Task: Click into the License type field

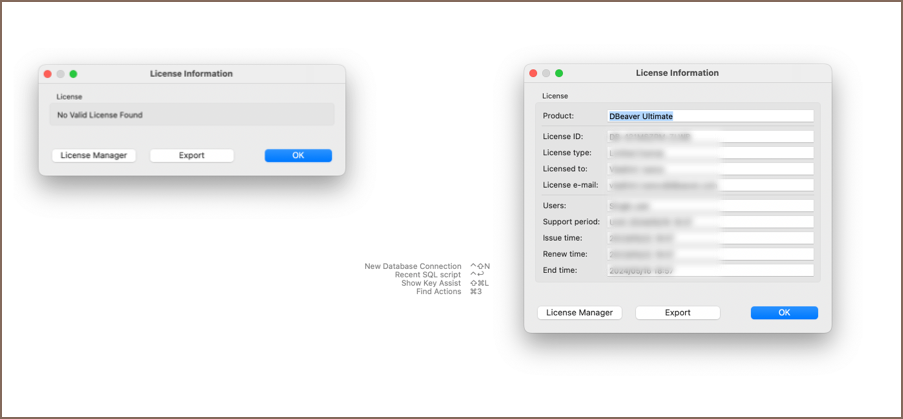Action: 710,153
